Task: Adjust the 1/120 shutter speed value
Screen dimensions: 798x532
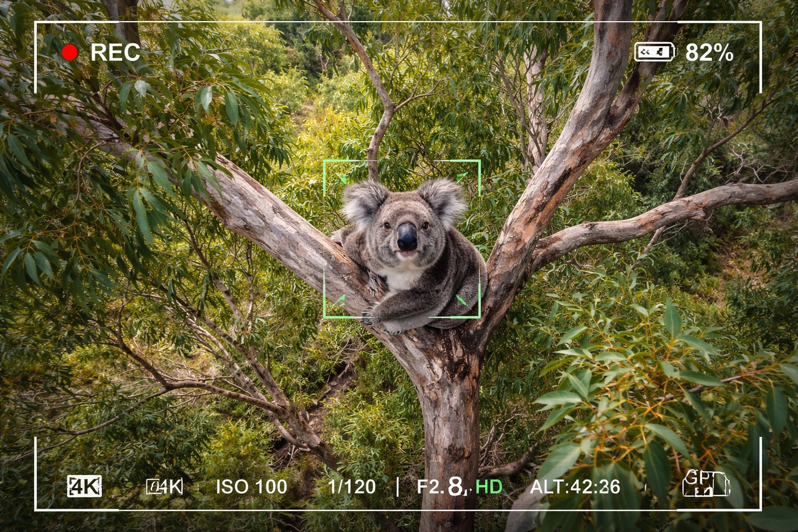Action: 352,487
